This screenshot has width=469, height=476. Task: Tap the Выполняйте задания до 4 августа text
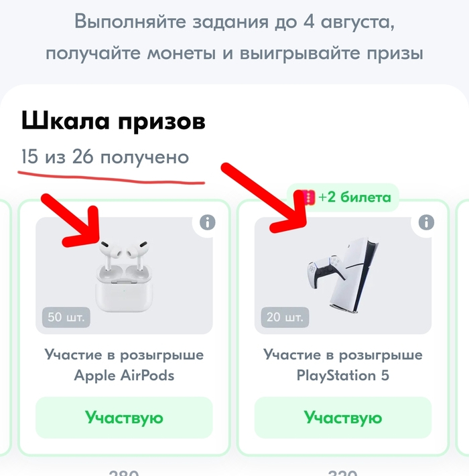click(x=234, y=22)
